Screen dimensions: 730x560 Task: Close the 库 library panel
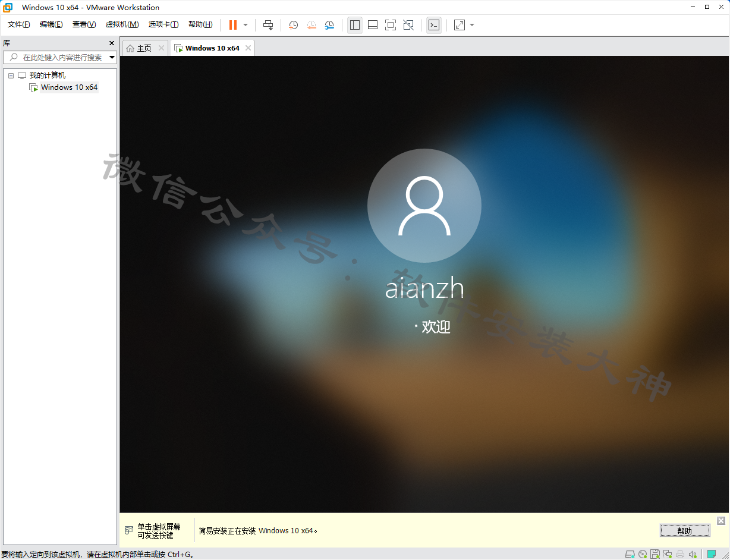point(112,43)
